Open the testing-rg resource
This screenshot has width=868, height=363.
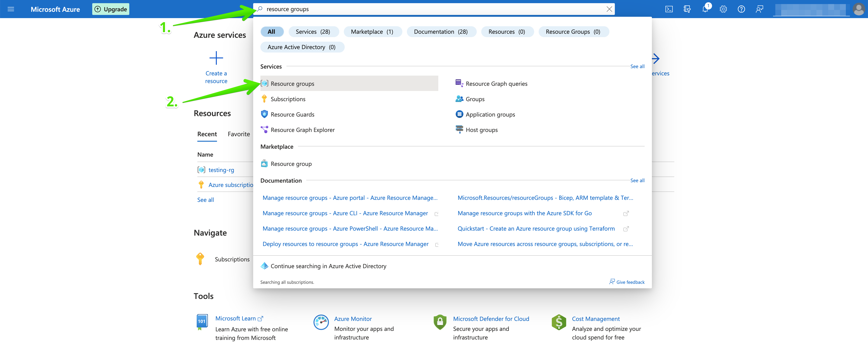[x=221, y=170]
